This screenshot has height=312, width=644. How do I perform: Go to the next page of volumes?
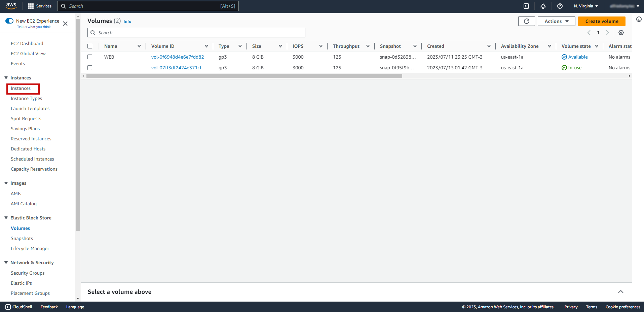pos(607,33)
